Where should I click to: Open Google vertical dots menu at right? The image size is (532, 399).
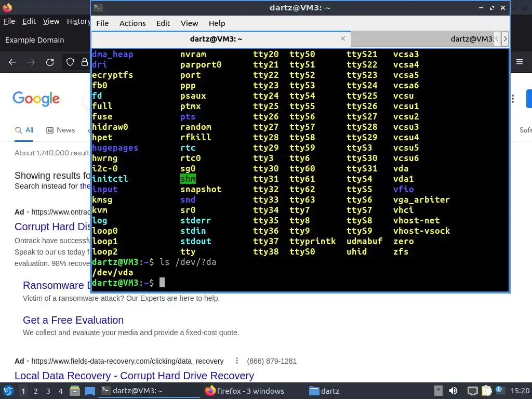(513, 99)
